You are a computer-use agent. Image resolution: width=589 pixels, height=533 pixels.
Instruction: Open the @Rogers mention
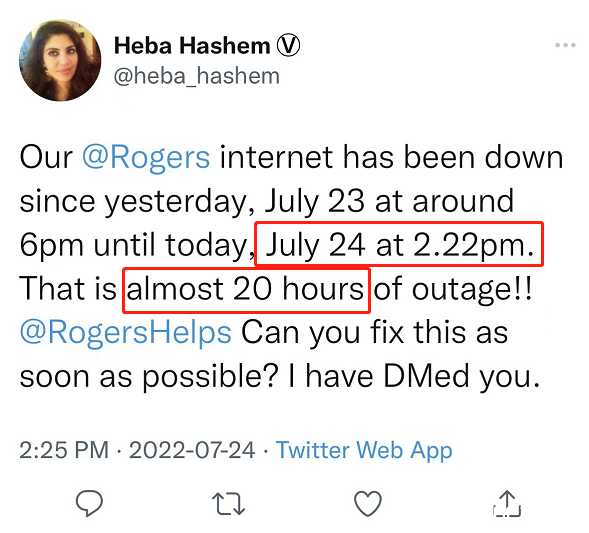coord(146,157)
